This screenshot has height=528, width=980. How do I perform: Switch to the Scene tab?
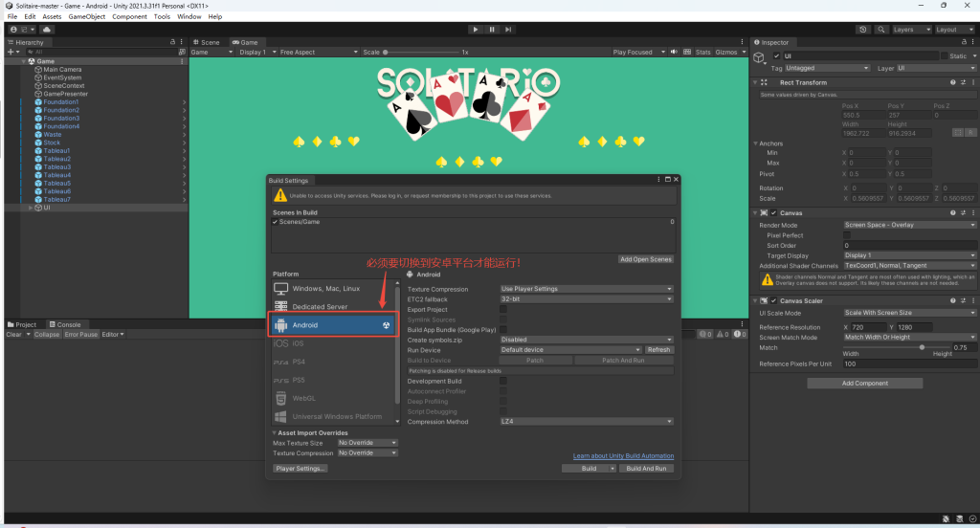pyautogui.click(x=209, y=42)
